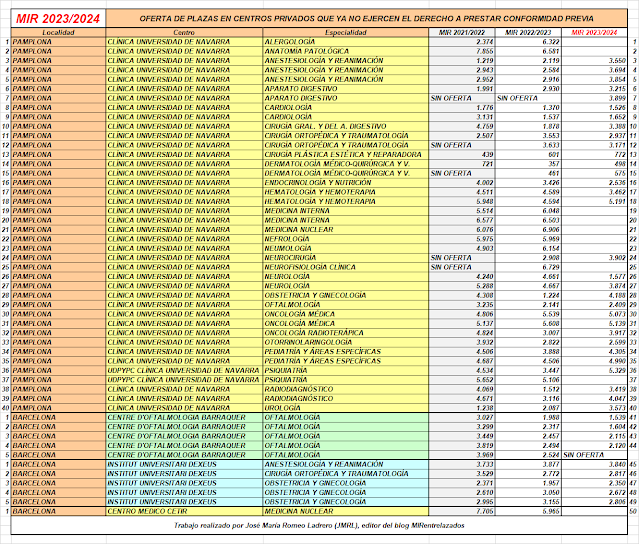Click the value 3.840 in the Dexeus Anestesiología row
Viewport: 639px width, 544px height.
[x=617, y=464]
